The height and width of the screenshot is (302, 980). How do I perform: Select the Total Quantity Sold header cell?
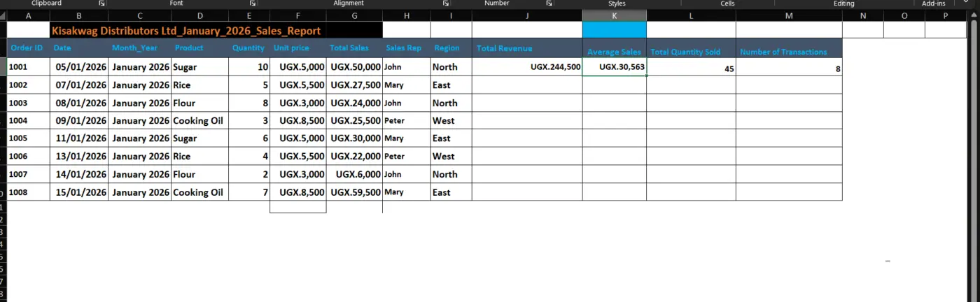tap(691, 48)
